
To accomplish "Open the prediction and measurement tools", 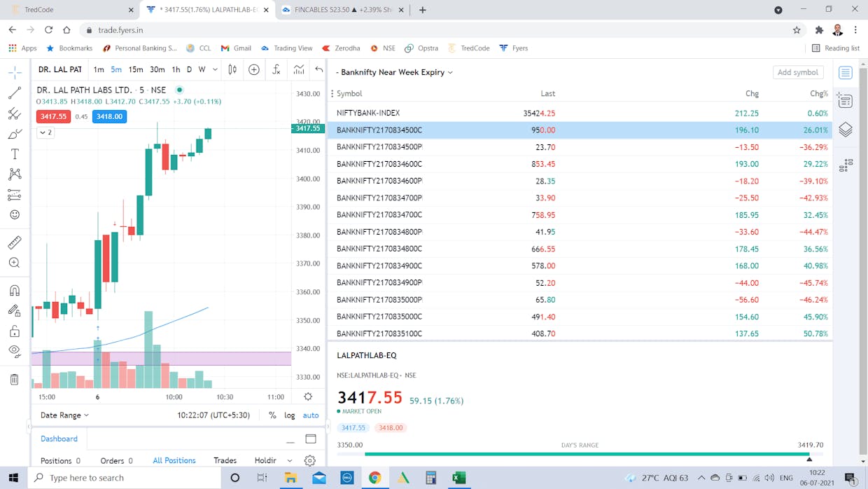I will tap(15, 195).
